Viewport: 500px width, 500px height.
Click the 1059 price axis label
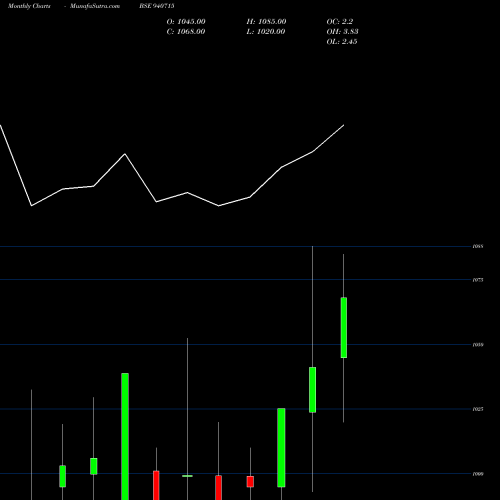478,345
